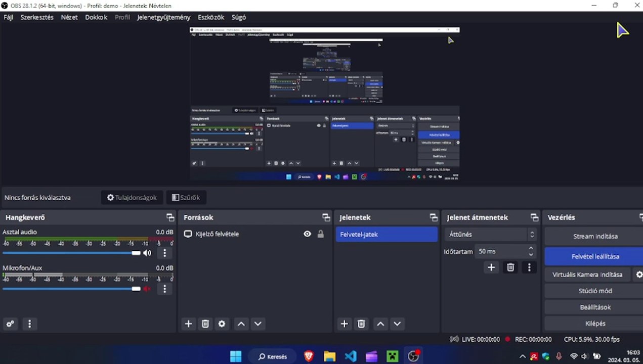Open the Jelenetgyűjtemény menu
This screenshot has height=364, width=643.
163,17
